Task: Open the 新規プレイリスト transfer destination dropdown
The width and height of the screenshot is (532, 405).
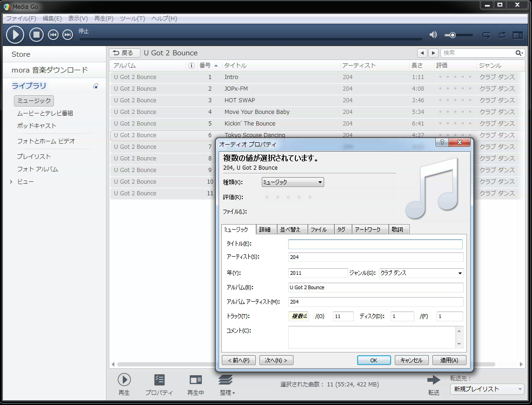Action: (487, 389)
